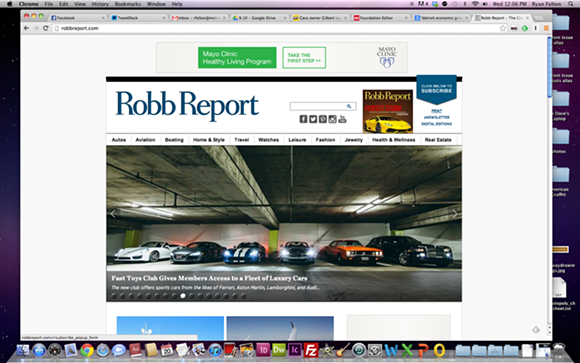The height and width of the screenshot is (363, 580).
Task: Open the Health & Wellness section
Action: click(x=394, y=140)
